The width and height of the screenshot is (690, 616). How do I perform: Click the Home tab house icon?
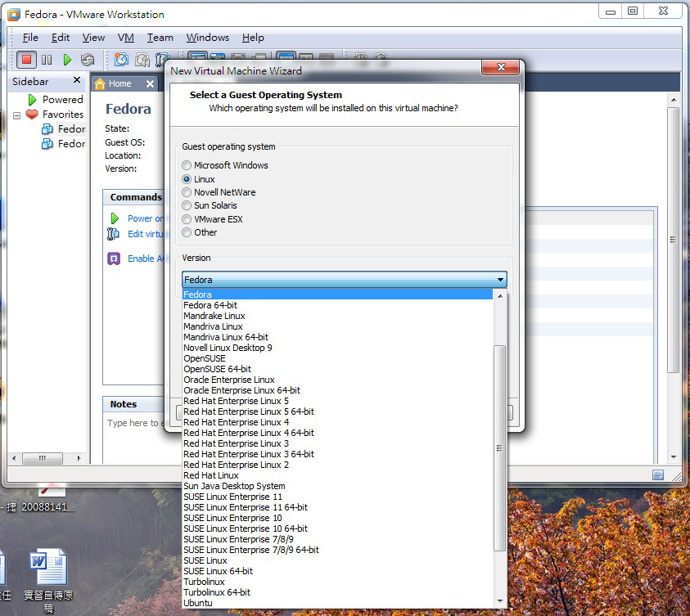(100, 83)
